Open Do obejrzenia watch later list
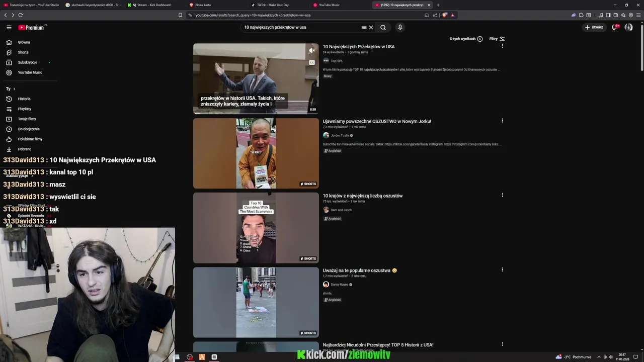644x362 pixels. 28,129
